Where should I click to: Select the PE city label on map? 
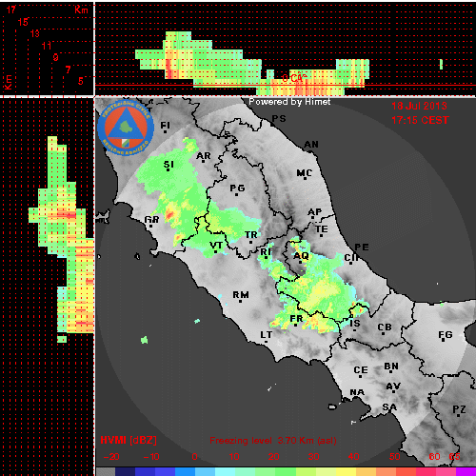[362, 247]
